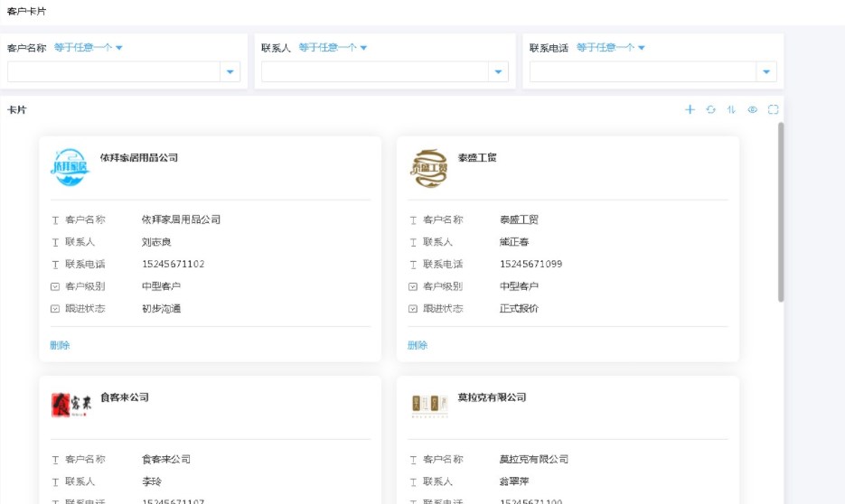Click the 食客来 company logo
The width and height of the screenshot is (845, 504).
click(x=70, y=406)
